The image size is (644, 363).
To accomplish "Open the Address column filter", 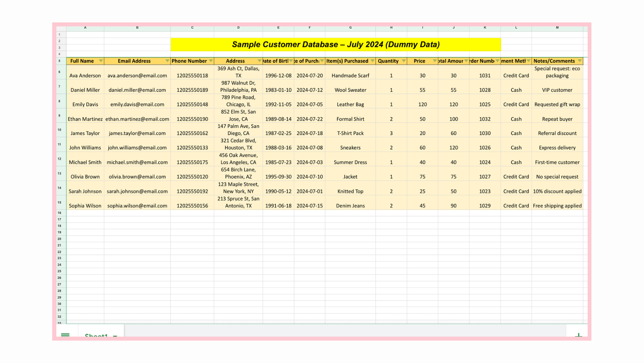I will coord(260,61).
